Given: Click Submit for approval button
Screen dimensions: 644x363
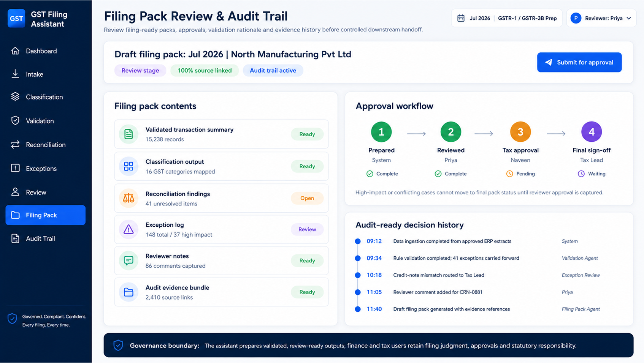Looking at the screenshot, I should pos(579,62).
